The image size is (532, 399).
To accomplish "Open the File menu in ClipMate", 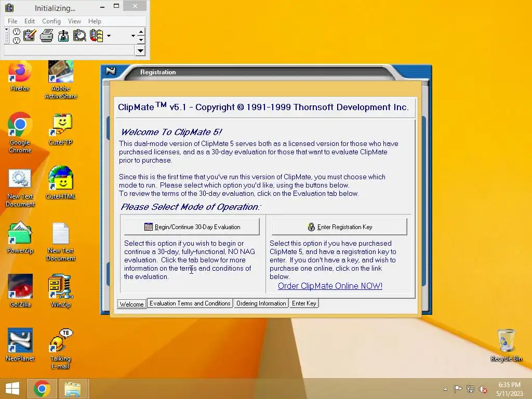I will click(12, 21).
